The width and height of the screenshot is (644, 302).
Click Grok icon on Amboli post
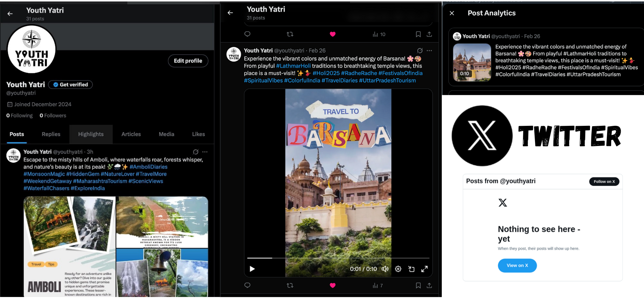(x=196, y=152)
